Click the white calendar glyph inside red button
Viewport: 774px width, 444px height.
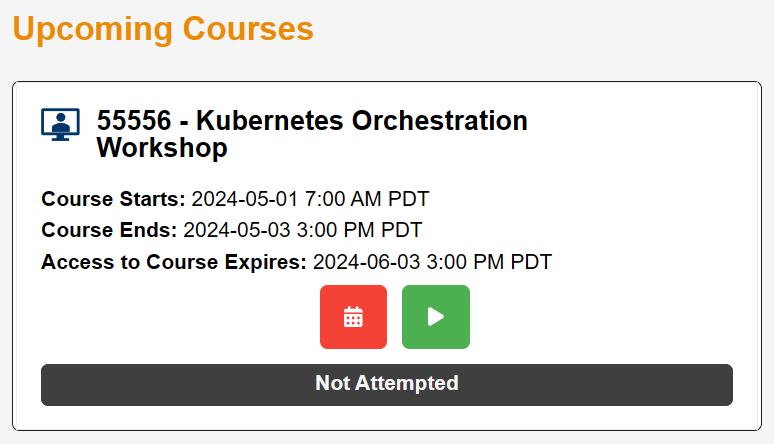point(353,317)
